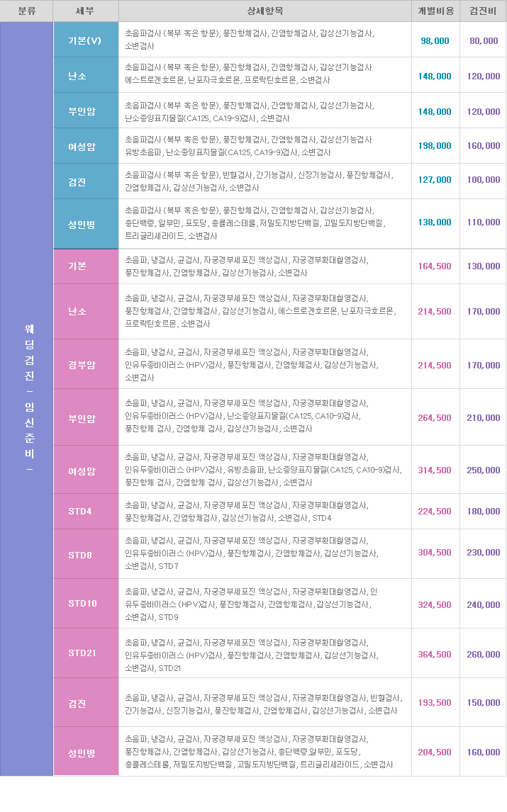
Task: Click the STD10 category cell
Action: (86, 603)
